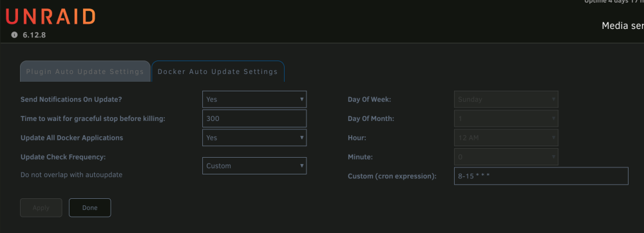This screenshot has height=233, width=644.
Task: Click the Update Check Frequency label
Action: [x=63, y=157]
